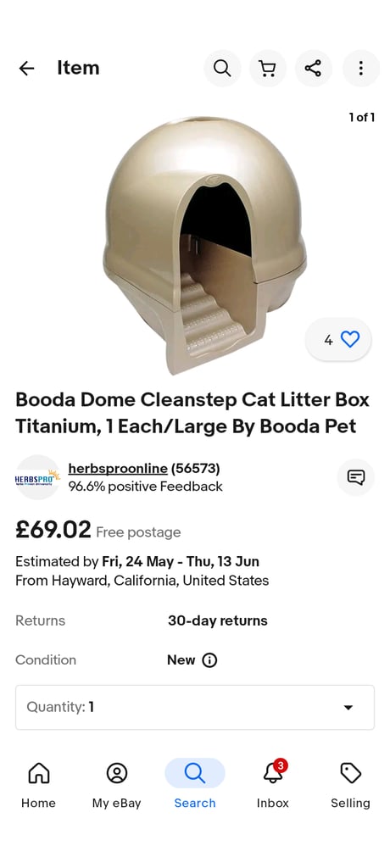Go back using the arrow icon
390x868 pixels.
(26, 68)
